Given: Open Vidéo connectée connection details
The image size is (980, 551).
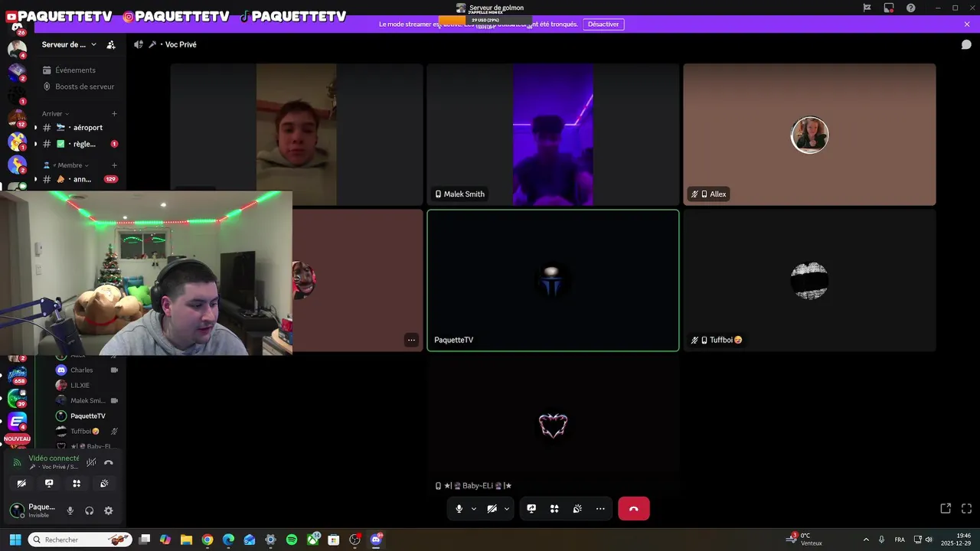Looking at the screenshot, I should [53, 458].
